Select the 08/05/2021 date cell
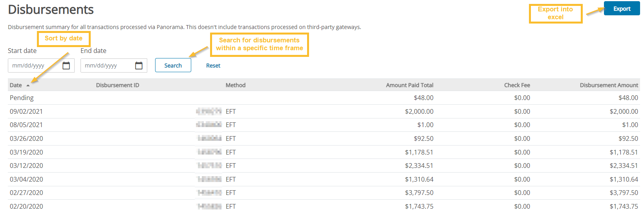This screenshot has height=213, width=644. point(26,125)
